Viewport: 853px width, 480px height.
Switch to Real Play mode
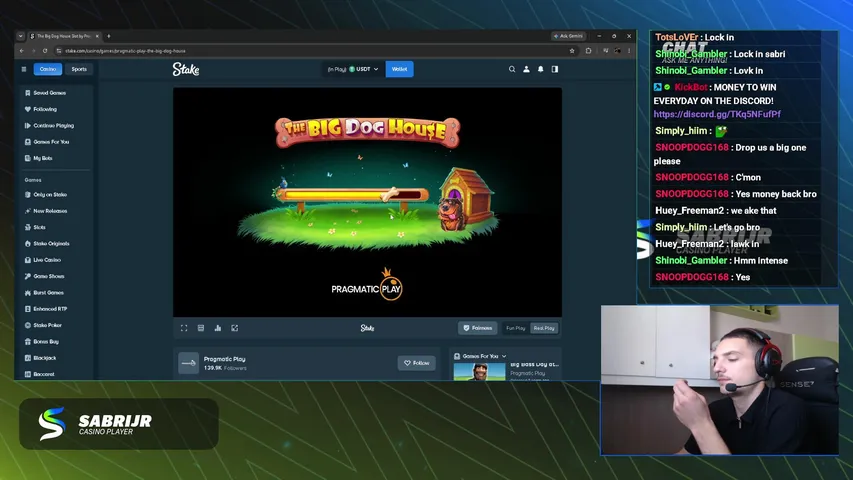click(x=544, y=328)
